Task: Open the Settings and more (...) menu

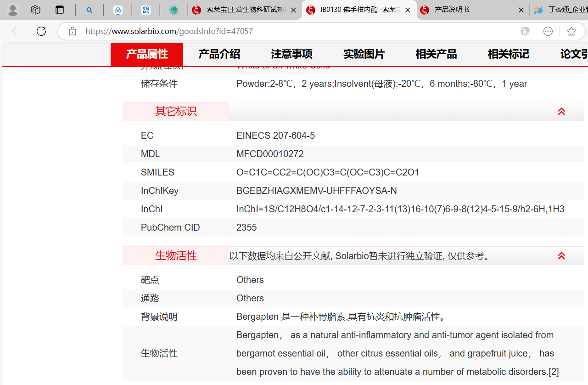Action: (548, 31)
